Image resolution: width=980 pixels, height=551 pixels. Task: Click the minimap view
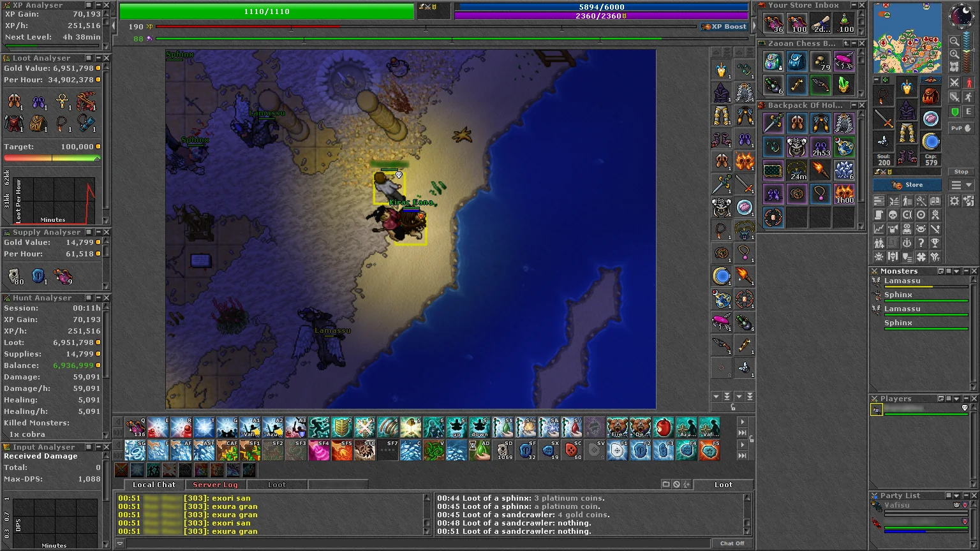pyautogui.click(x=907, y=38)
